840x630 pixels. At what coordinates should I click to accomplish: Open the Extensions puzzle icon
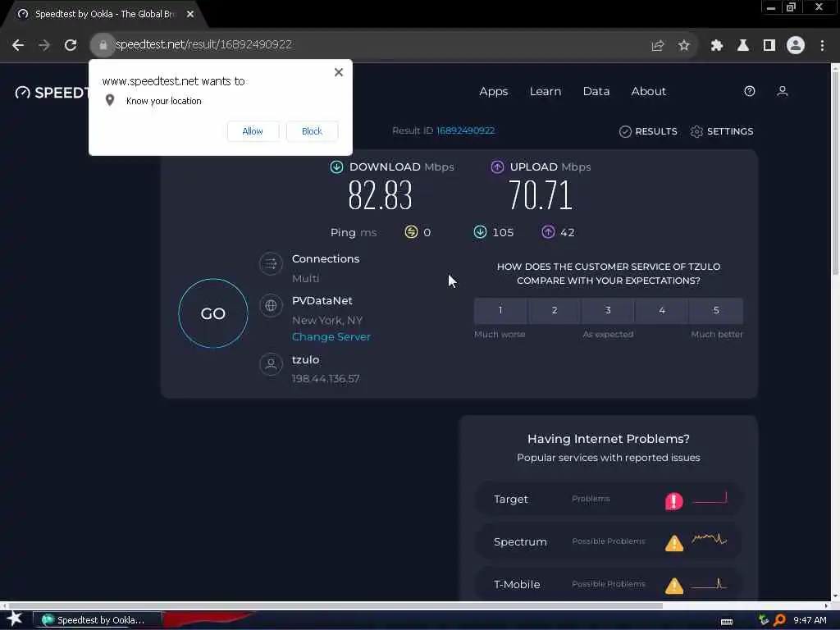pyautogui.click(x=716, y=46)
